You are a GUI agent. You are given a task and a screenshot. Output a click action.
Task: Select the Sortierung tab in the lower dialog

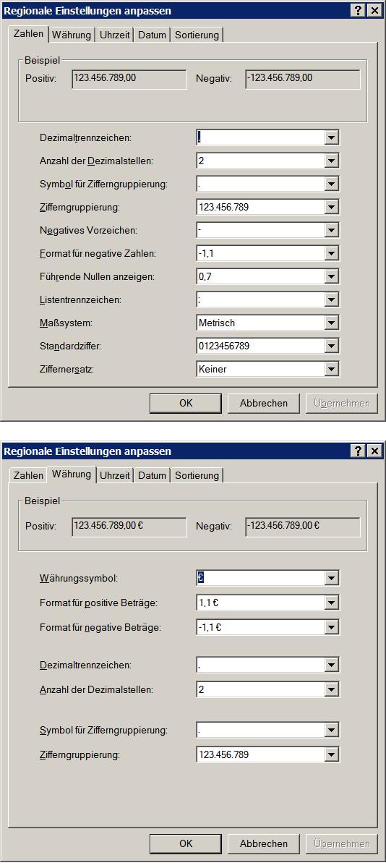pos(197,475)
